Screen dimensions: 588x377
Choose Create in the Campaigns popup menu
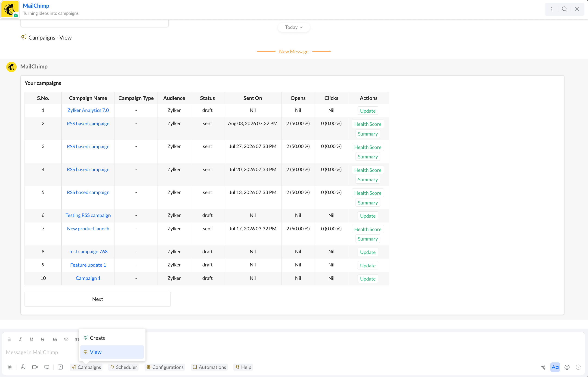tap(112, 338)
